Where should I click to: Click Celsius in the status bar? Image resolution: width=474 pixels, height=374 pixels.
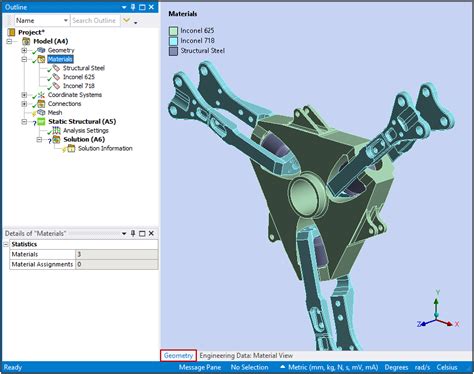click(447, 367)
